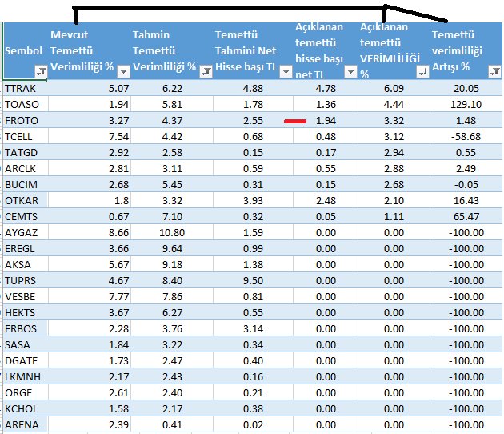Click the 65.47 value in CEMTS row
The image size is (504, 434).
pyautogui.click(x=466, y=217)
